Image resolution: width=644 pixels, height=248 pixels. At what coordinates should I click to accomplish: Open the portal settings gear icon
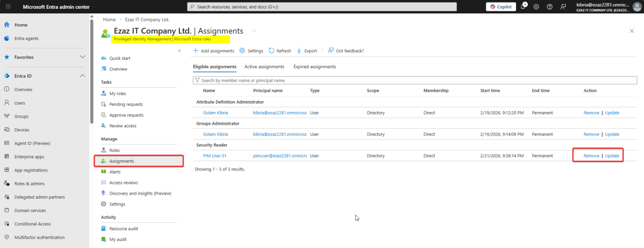(x=536, y=7)
